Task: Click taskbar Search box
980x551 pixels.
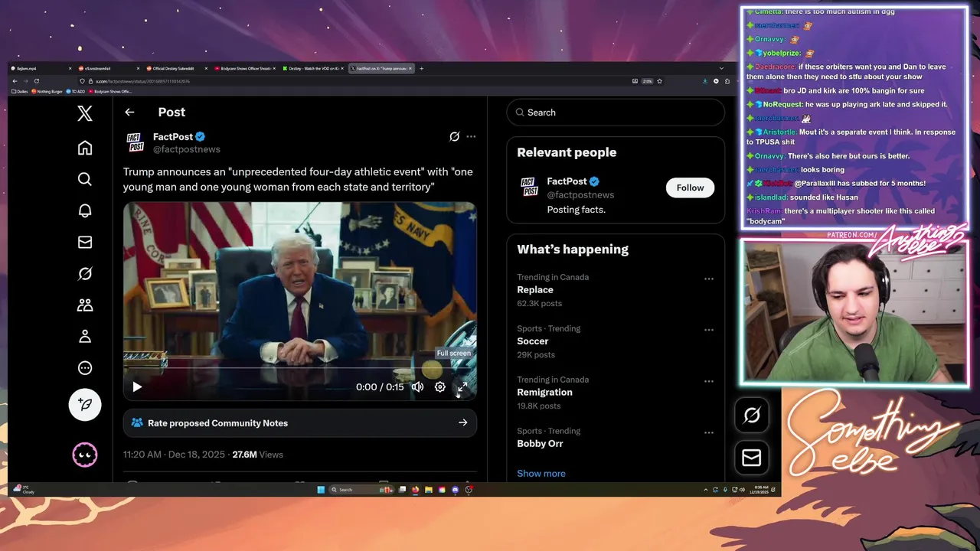Action: click(360, 490)
